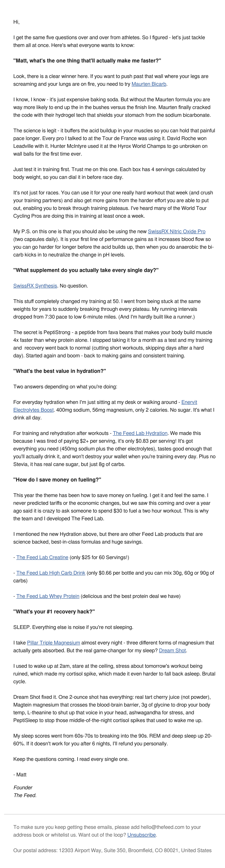This screenshot has width=225, height=868.
Task: Click the "supplement do you actually take every single day" heading
Action: tap(86, 270)
